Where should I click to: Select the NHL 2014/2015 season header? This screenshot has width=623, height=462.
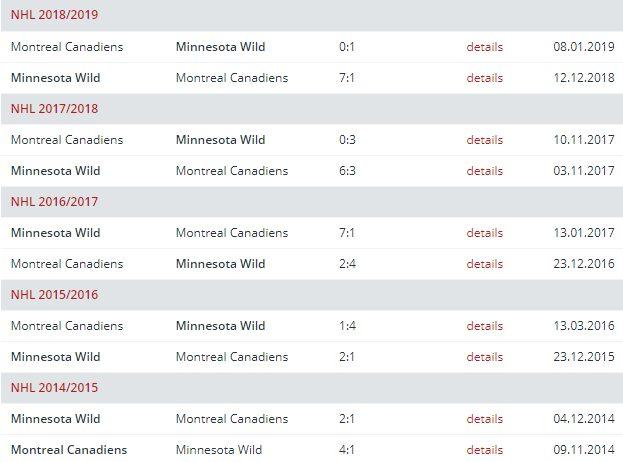(54, 388)
